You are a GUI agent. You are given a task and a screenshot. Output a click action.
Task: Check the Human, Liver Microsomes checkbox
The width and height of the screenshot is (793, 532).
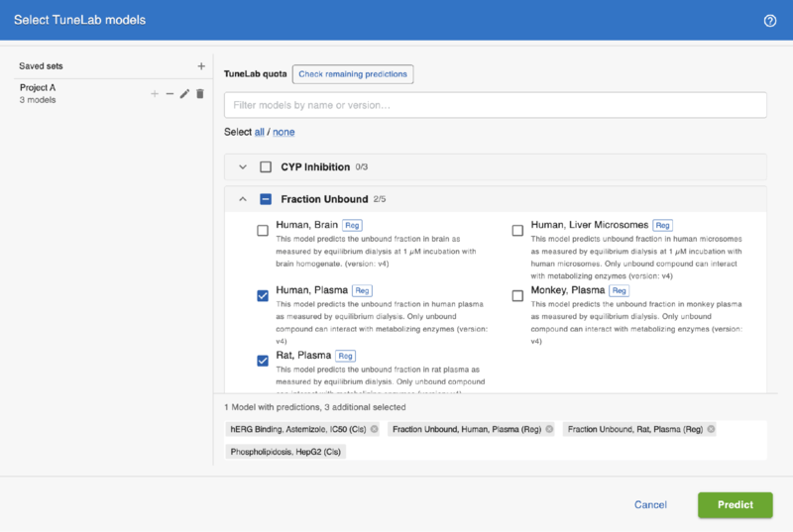point(517,231)
